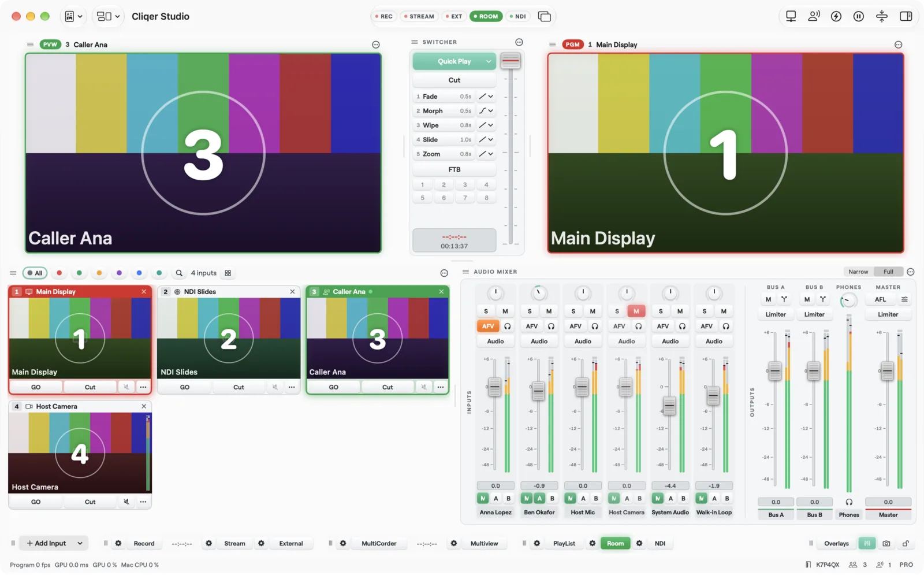Click the unlock icon in bottom toolbar

(906, 543)
